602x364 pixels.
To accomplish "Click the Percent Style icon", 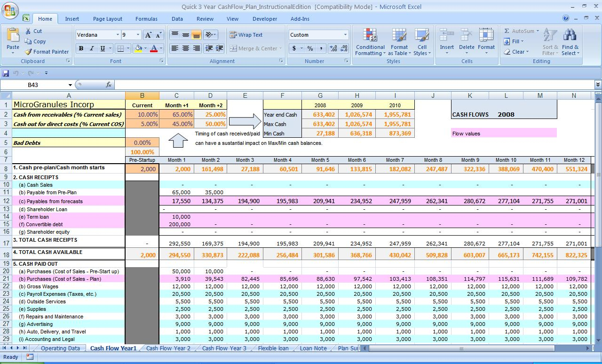I will pyautogui.click(x=310, y=48).
